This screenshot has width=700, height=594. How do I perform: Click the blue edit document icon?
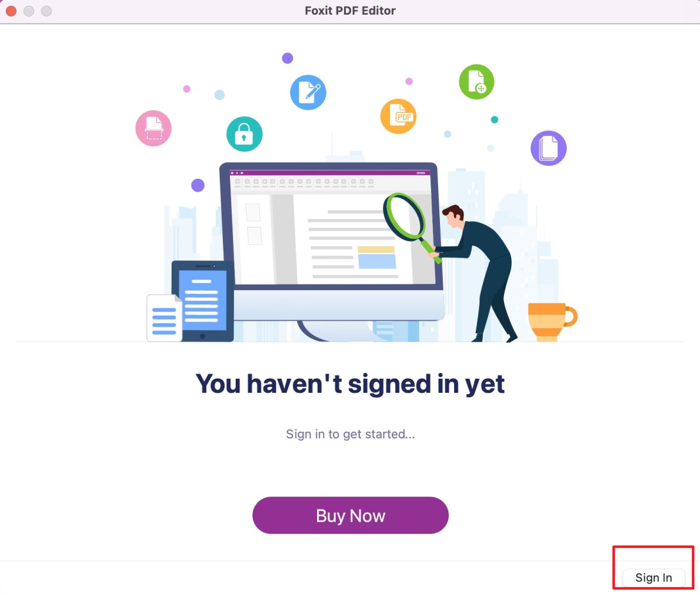click(308, 92)
